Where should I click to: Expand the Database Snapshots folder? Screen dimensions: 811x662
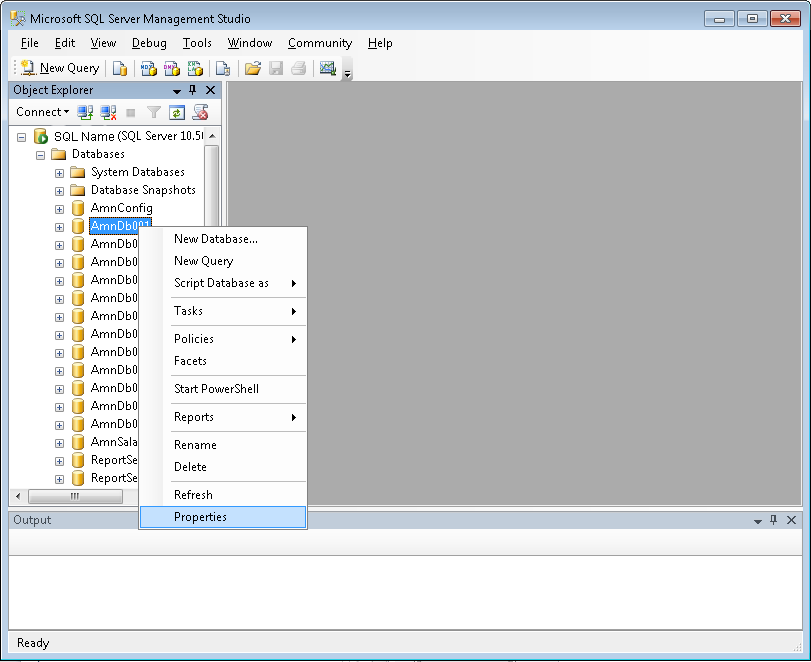pos(59,191)
